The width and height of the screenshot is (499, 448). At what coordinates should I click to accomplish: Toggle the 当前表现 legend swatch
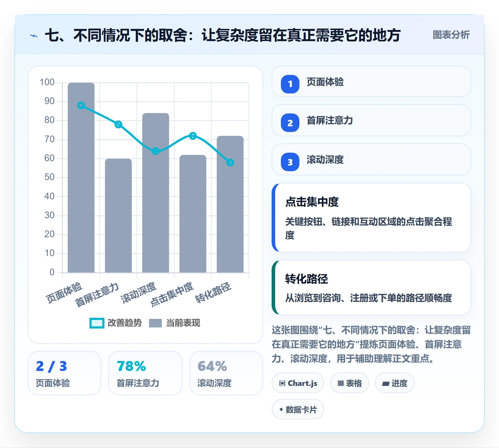(155, 323)
